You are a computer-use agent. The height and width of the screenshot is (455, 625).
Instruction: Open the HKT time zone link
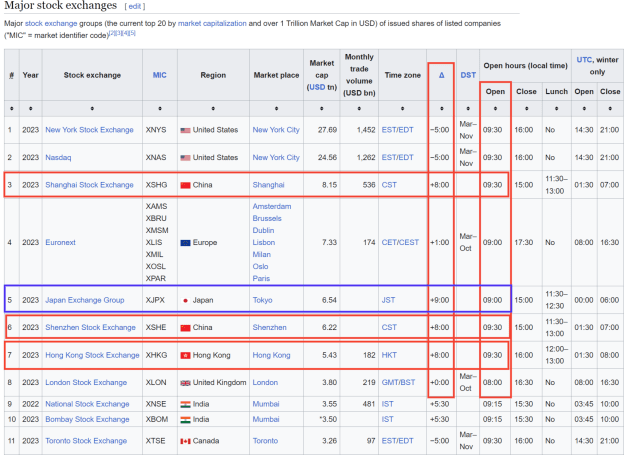point(389,355)
